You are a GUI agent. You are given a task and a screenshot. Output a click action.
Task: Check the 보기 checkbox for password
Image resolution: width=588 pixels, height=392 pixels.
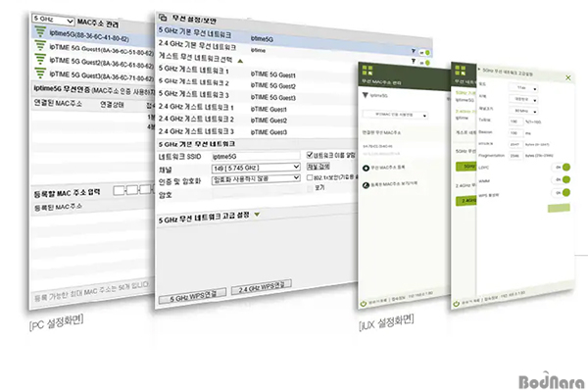[x=310, y=189]
